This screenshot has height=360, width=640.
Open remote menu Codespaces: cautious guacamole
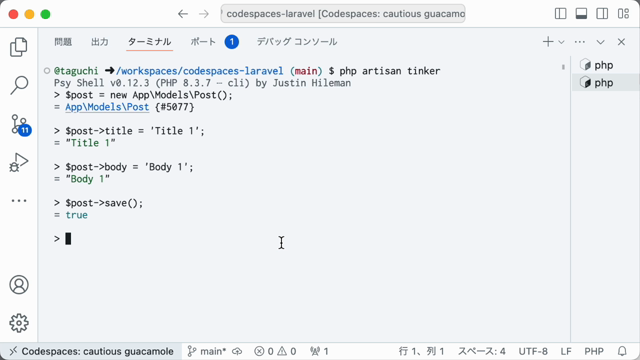tap(91, 351)
